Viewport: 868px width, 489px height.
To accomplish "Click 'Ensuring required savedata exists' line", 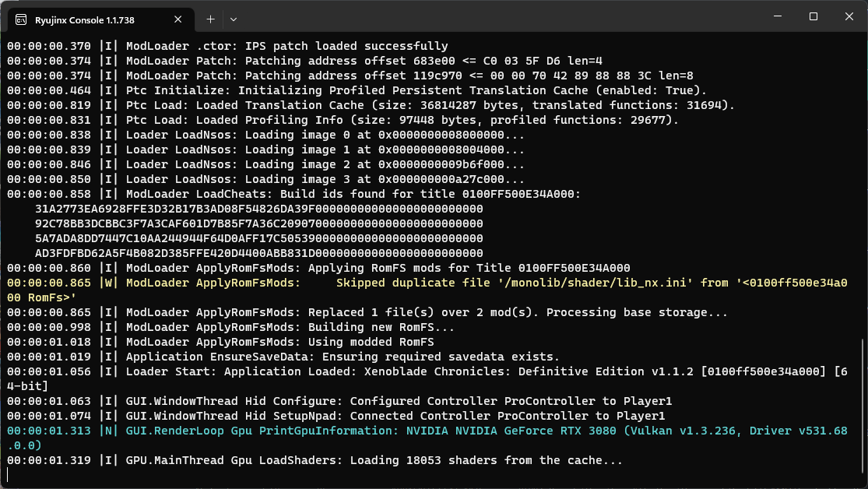I will [283, 357].
